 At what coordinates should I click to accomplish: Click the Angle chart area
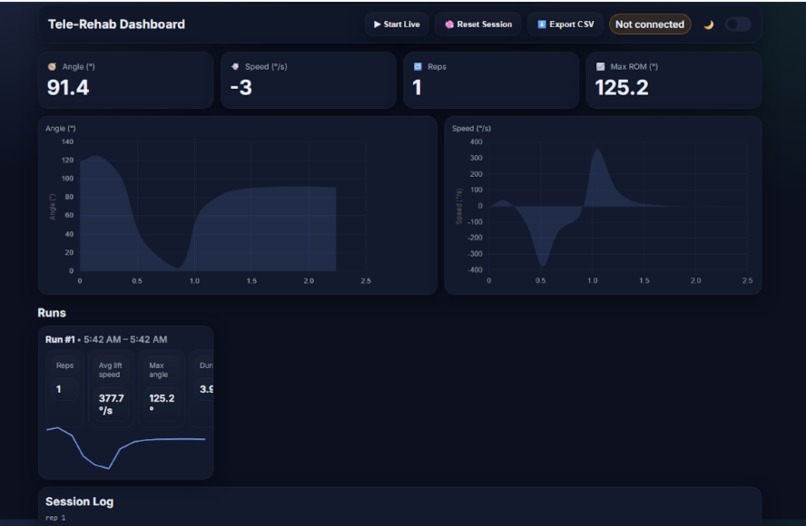coord(223,206)
